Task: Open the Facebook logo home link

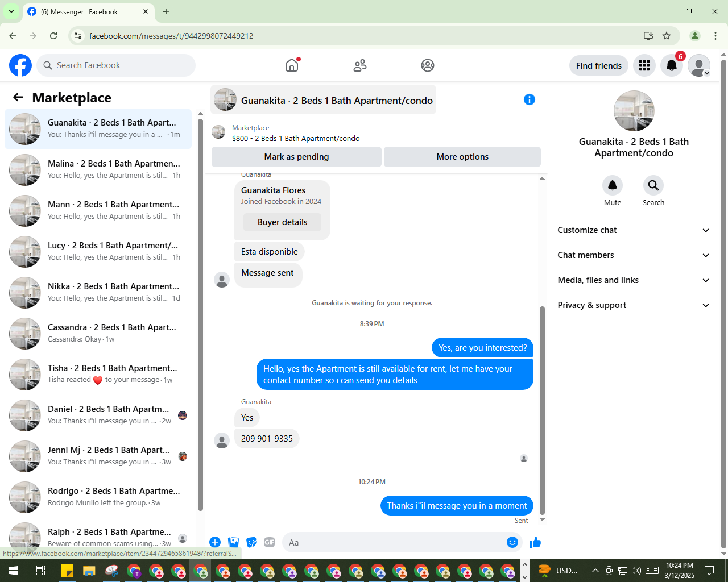Action: (x=20, y=65)
